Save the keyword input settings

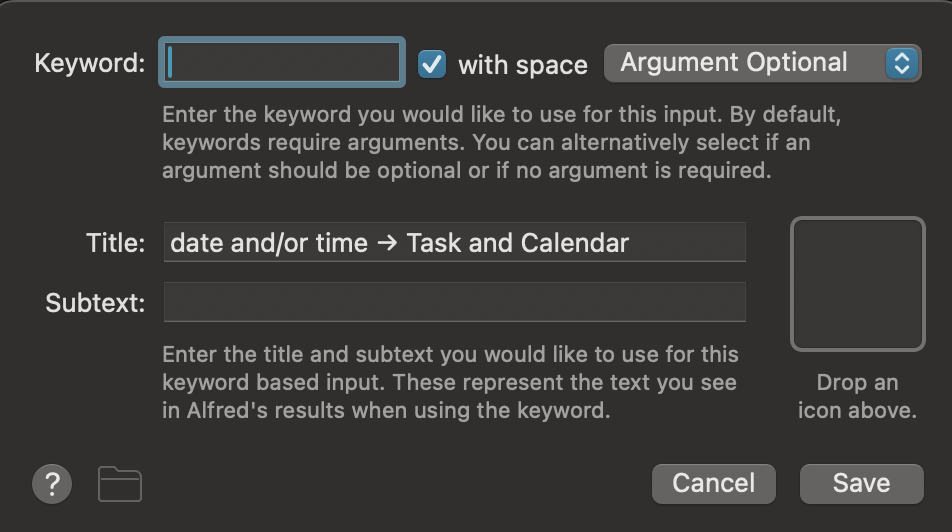(x=861, y=484)
